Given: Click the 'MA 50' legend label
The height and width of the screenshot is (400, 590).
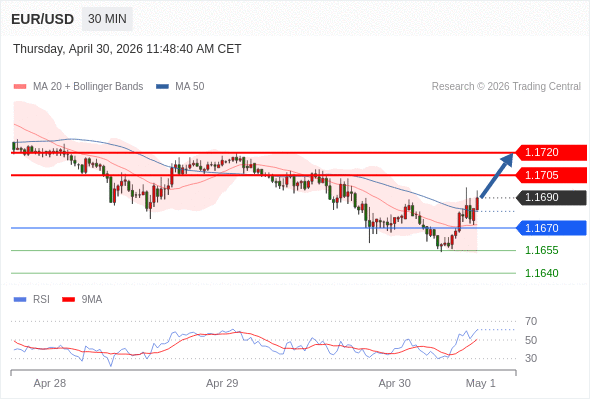Looking at the screenshot, I should click(190, 87).
